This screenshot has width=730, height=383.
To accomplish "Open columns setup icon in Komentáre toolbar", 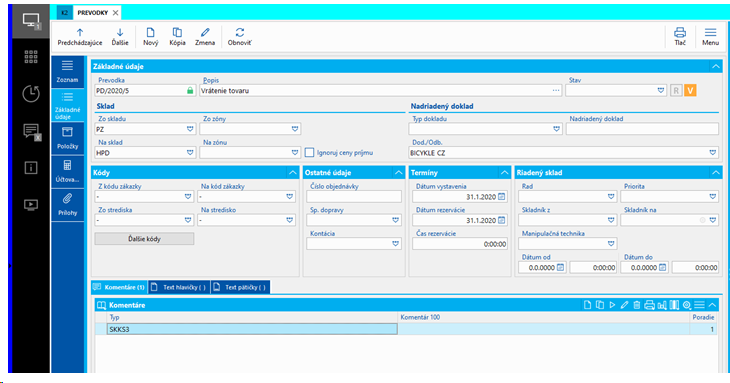I will (674, 305).
